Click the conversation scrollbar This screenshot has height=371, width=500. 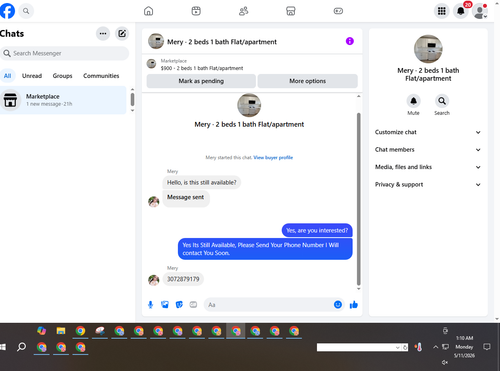(359, 199)
